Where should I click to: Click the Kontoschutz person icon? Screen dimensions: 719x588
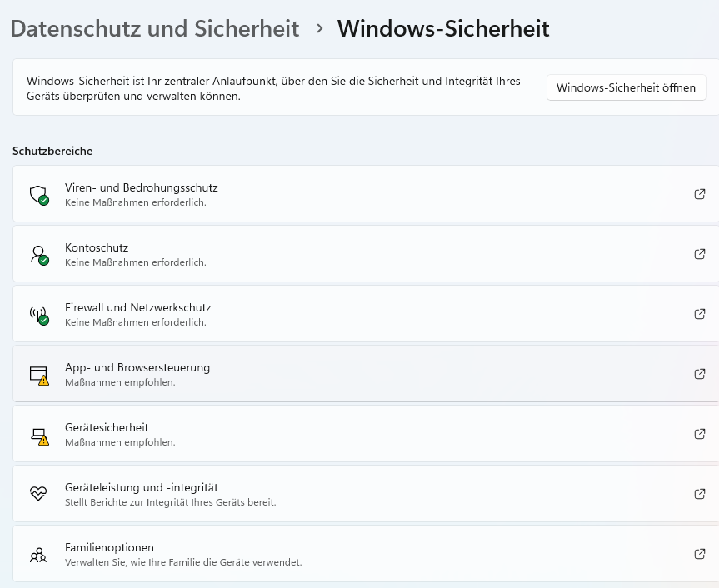point(38,254)
